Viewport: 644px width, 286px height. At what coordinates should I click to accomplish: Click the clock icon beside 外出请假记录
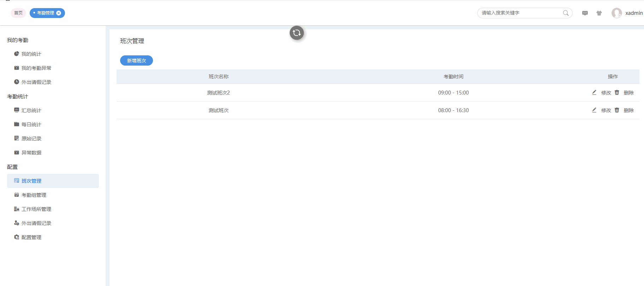[17, 82]
